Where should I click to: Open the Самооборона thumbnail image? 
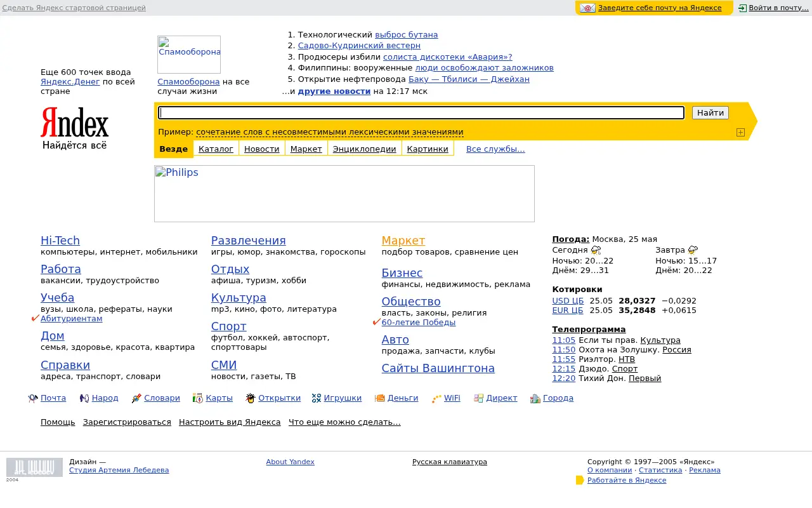pyautogui.click(x=189, y=55)
